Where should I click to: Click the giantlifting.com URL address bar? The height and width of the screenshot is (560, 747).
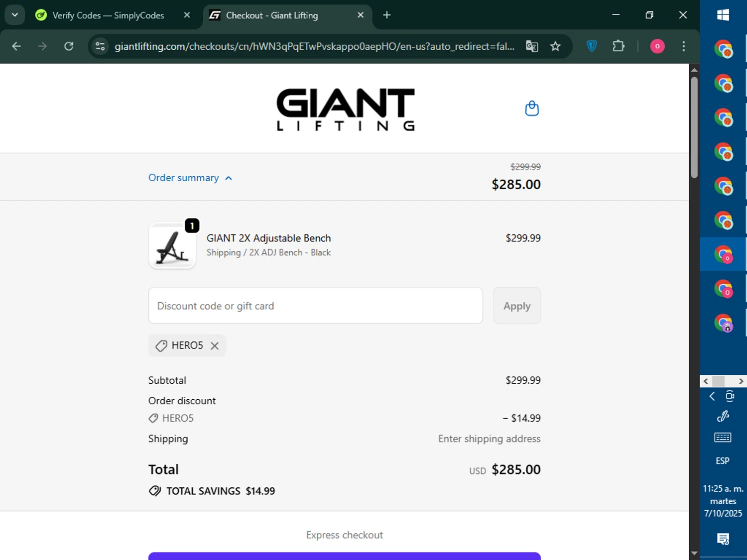314,46
